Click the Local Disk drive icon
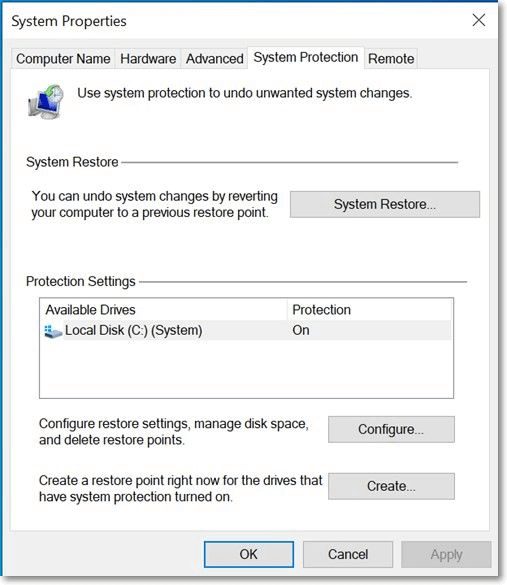This screenshot has width=507, height=585. click(x=53, y=331)
